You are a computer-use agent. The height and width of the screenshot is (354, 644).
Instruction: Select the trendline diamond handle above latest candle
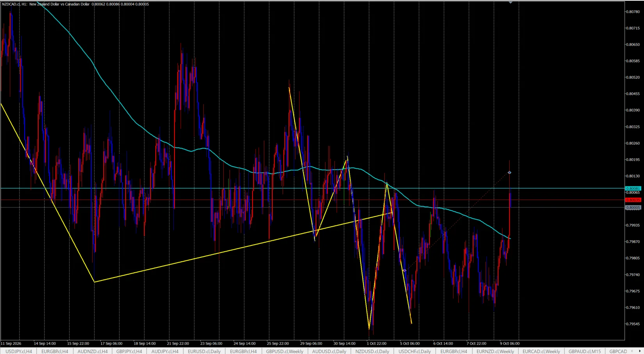click(x=509, y=172)
